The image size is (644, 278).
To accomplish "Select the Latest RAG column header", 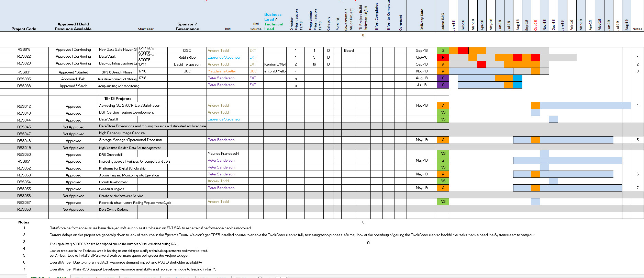I will [443, 22].
